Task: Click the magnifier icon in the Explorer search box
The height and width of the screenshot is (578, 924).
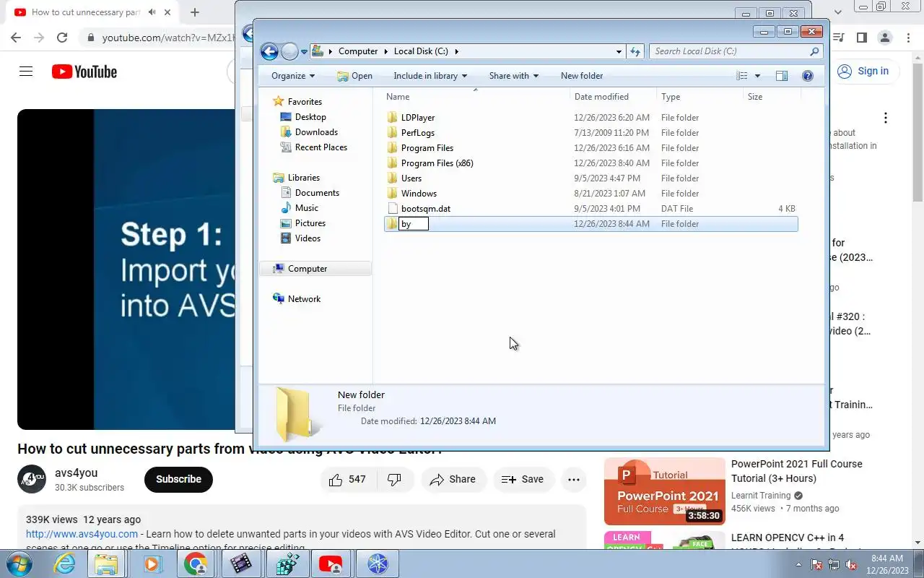Action: [814, 51]
